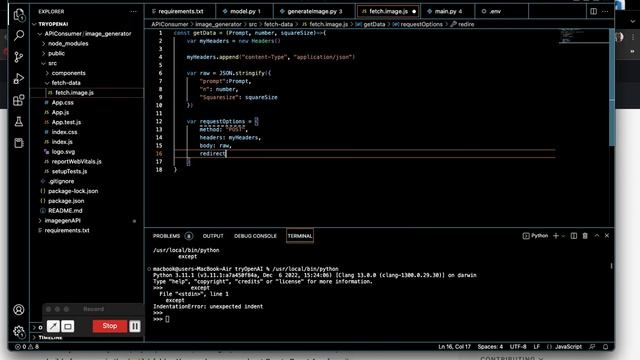Viewport: 640px width, 360px height.
Task: Click Ln 16, Col 17 in status bar
Action: coord(454,347)
